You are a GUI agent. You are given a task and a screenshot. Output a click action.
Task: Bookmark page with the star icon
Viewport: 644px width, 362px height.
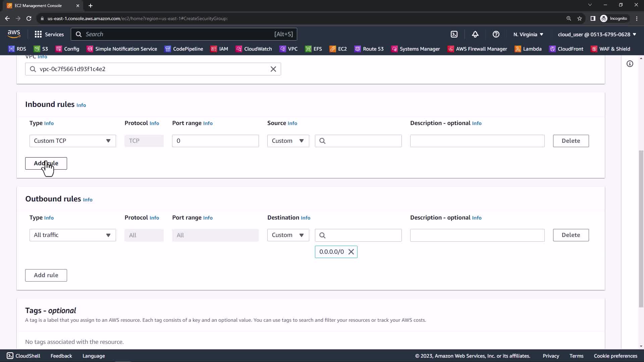pyautogui.click(x=579, y=18)
